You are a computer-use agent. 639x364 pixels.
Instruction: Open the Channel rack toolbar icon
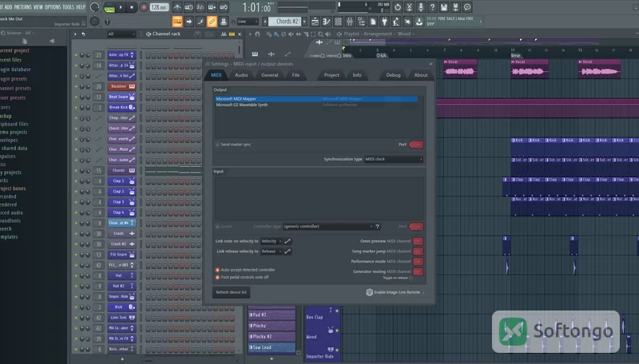pyautogui.click(x=338, y=22)
